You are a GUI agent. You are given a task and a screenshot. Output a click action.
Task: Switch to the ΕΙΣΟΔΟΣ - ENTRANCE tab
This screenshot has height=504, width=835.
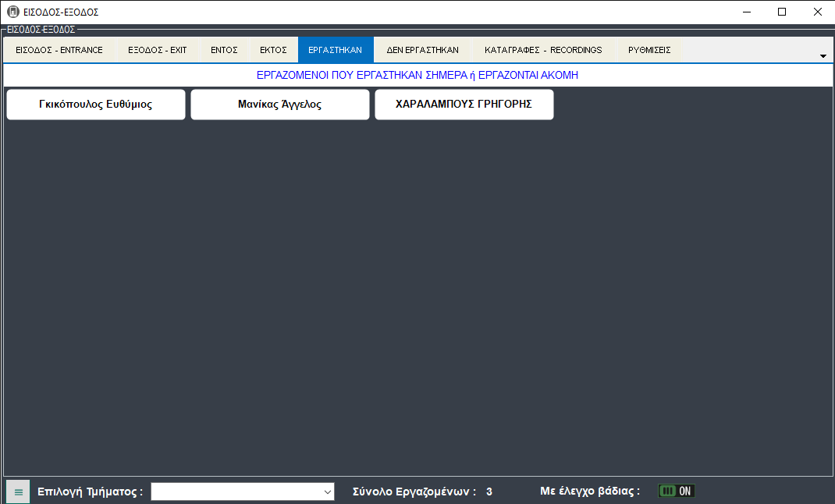59,50
